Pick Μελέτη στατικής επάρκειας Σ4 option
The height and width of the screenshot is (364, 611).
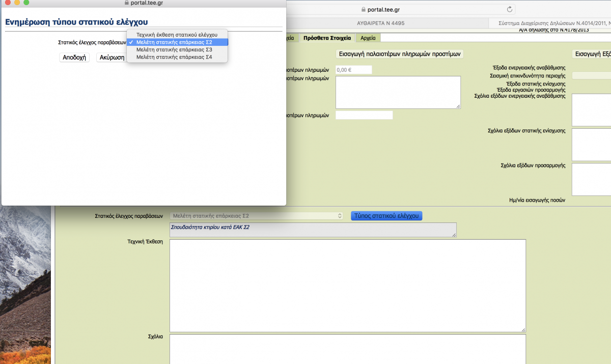(x=177, y=58)
